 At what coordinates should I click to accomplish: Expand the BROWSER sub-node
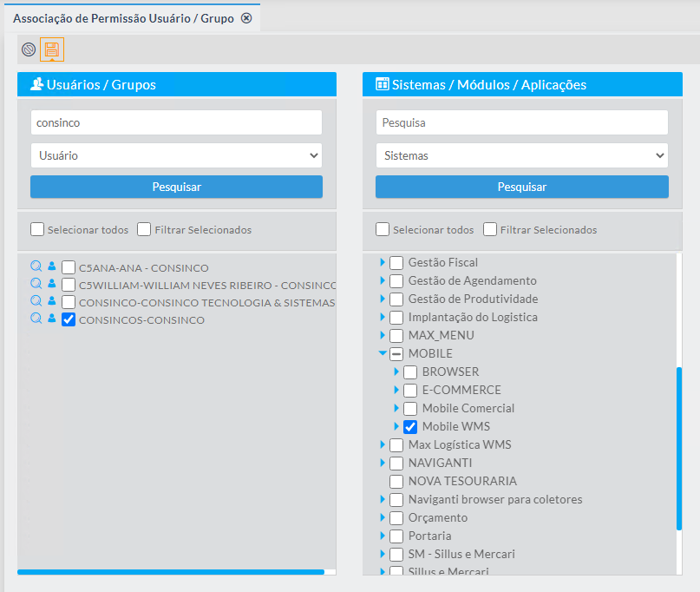coord(396,372)
